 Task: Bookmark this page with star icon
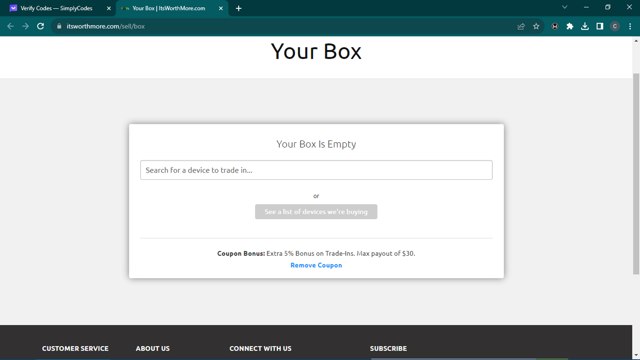click(x=536, y=27)
